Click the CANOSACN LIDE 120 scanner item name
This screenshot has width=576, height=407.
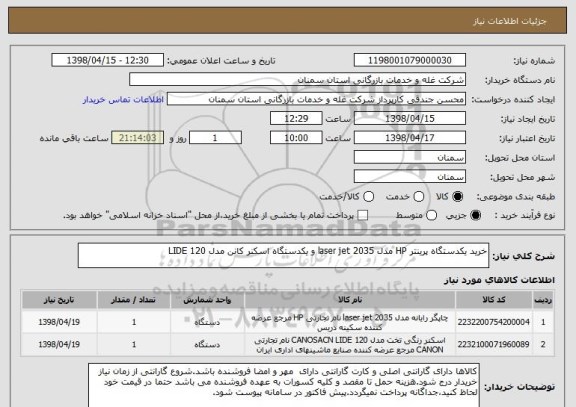[x=350, y=345]
